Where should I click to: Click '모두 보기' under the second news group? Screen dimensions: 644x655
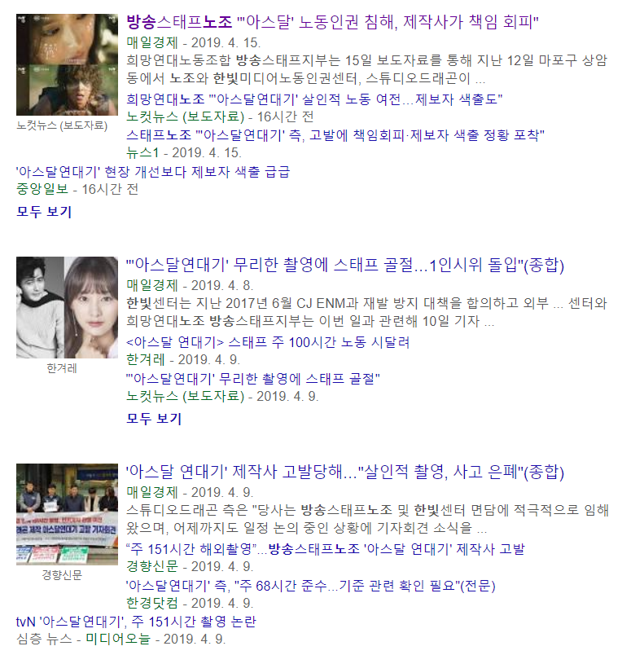pyautogui.click(x=154, y=418)
